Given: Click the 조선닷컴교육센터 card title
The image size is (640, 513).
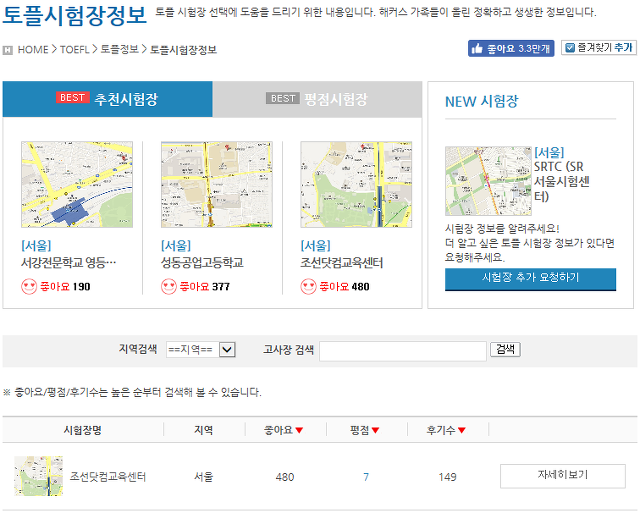Looking at the screenshot, I should pos(342,262).
